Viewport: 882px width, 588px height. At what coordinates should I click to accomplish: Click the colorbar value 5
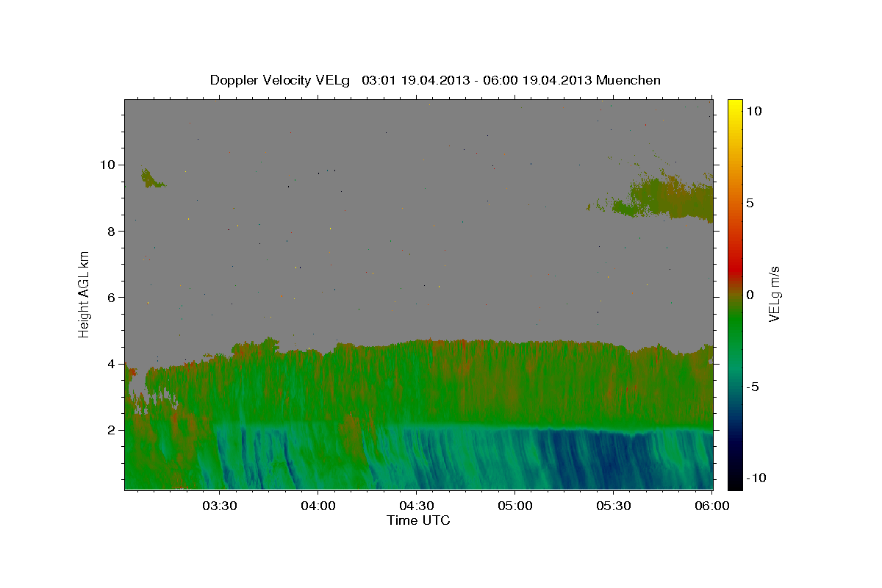click(750, 203)
